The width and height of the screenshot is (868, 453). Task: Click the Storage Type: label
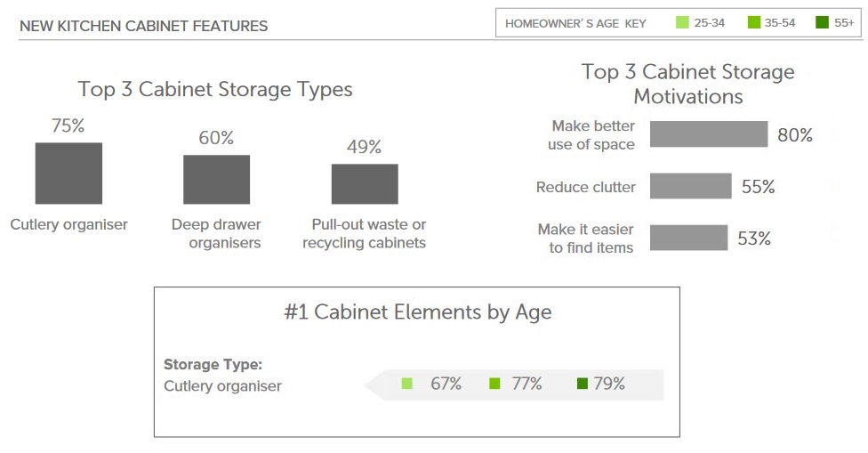tap(213, 364)
